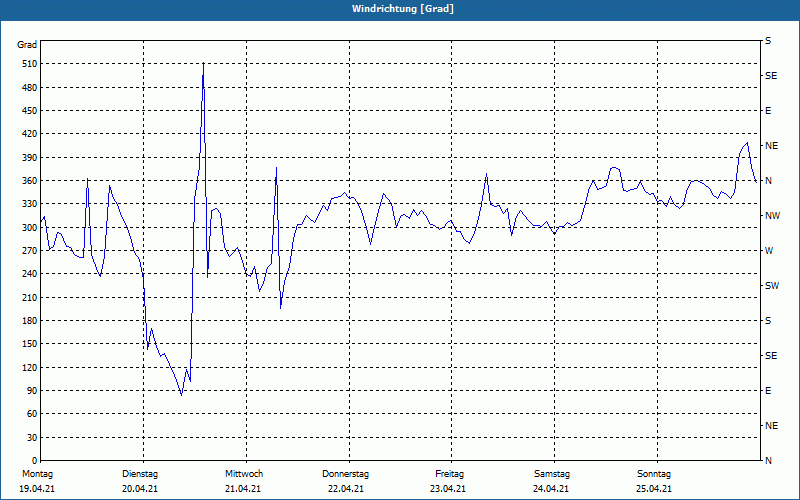This screenshot has width=800, height=500.
Task: Pick the "Donnerstag" day label
Action: [x=345, y=474]
